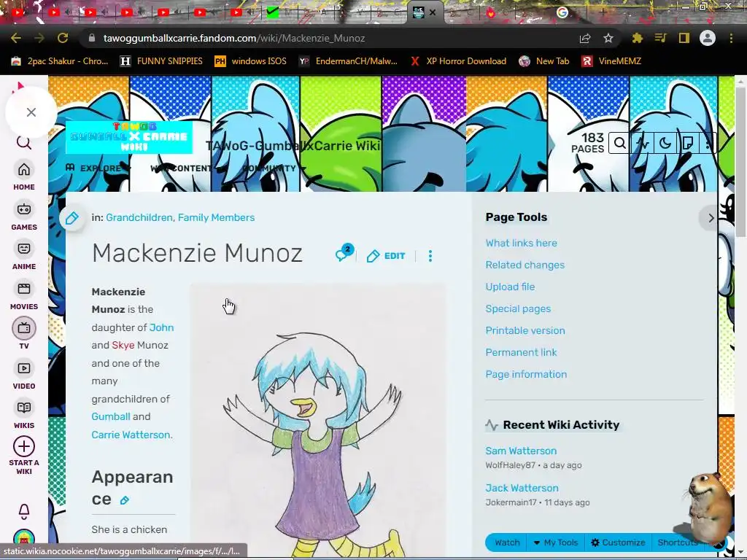Image resolution: width=747 pixels, height=560 pixels.
Task: Open user avatar at sidebar bottom
Action: pos(24,537)
